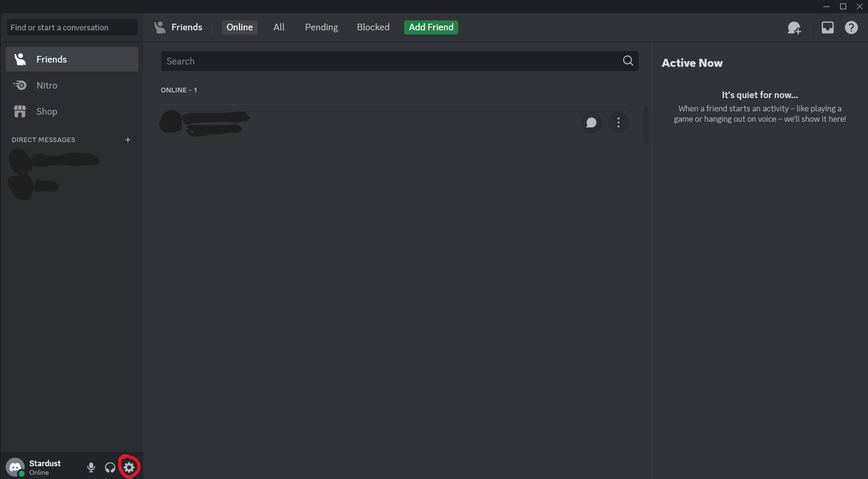Switch to the Pending tab
This screenshot has height=479, width=868.
click(x=321, y=27)
